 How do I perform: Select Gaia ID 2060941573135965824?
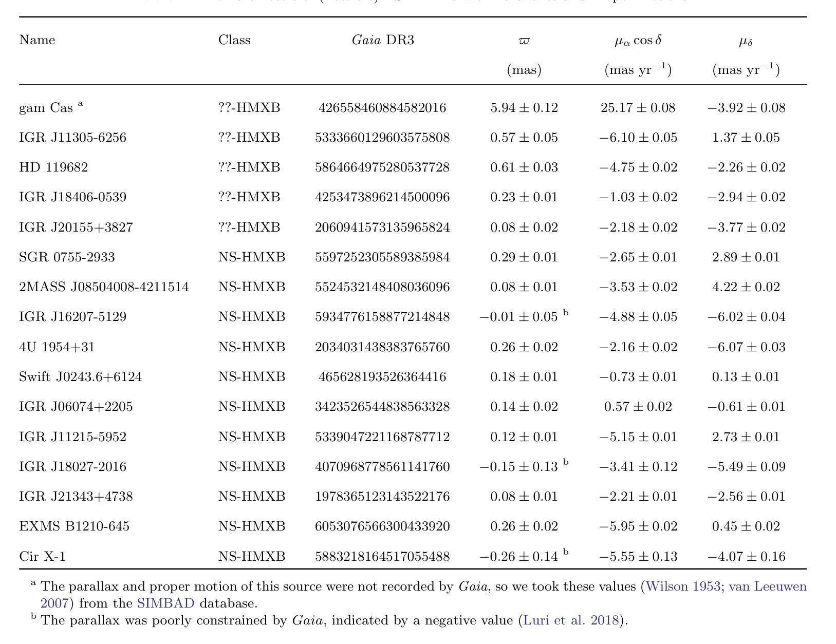382,228
